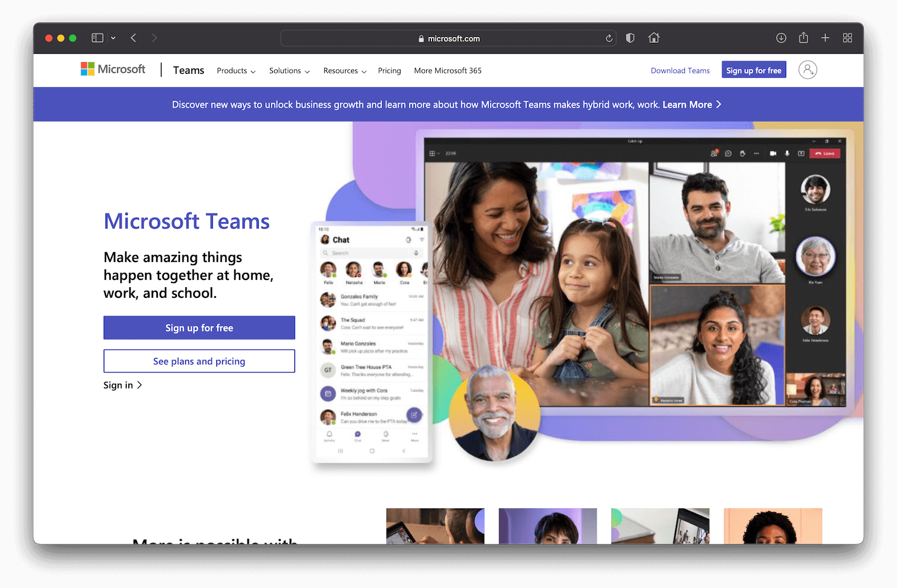
Task: Click the raise hand icon in the Teams call
Action: [742, 153]
